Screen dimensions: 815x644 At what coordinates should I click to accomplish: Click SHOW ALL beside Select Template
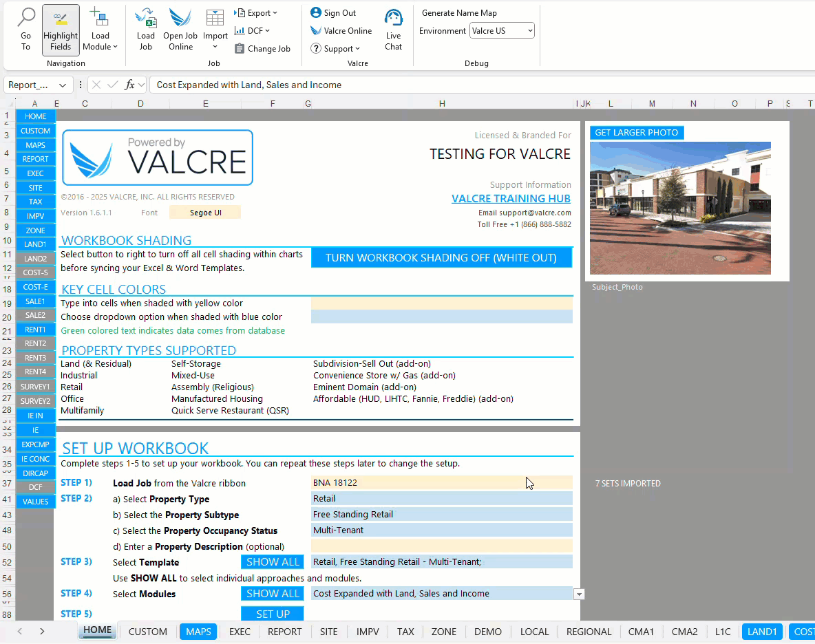pos(273,562)
